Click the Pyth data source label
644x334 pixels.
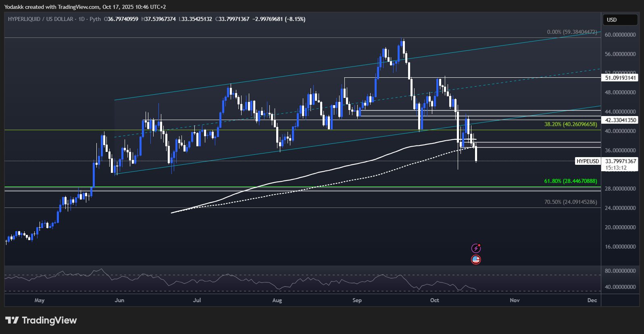(x=95, y=19)
